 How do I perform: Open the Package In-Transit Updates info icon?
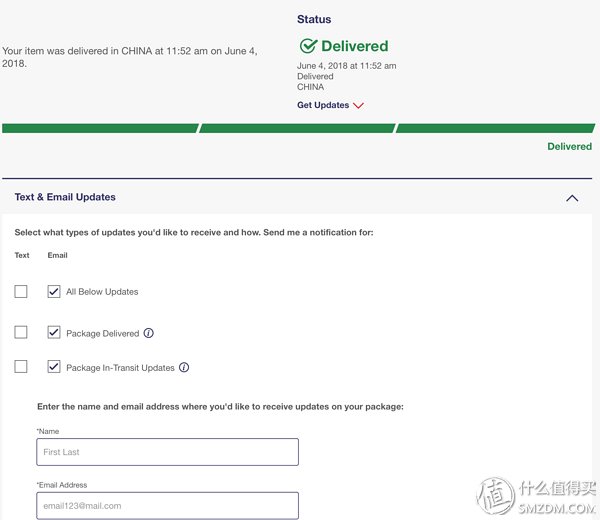pos(184,367)
